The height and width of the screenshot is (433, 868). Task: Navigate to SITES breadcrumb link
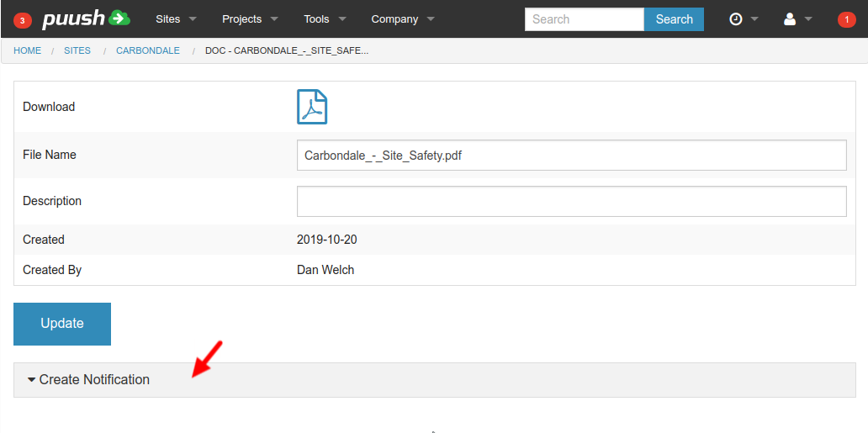coord(77,50)
